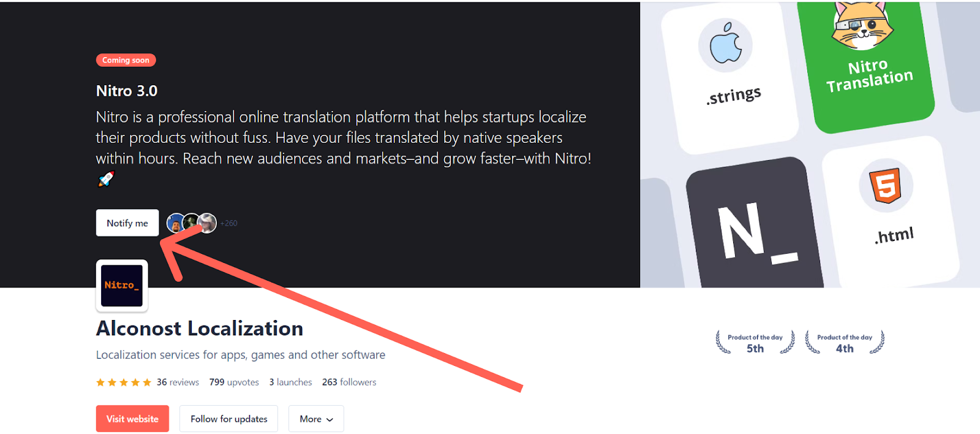View the 263 followers list

(349, 382)
